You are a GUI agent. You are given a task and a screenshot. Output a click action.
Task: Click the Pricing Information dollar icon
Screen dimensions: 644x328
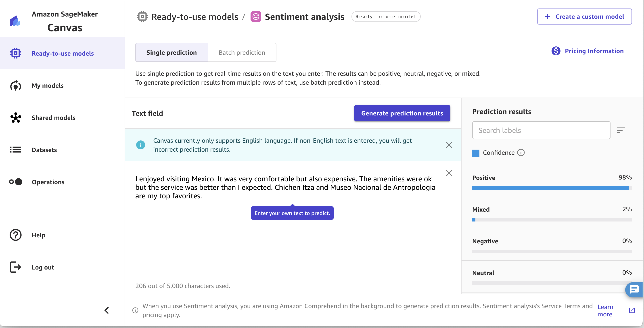(556, 51)
